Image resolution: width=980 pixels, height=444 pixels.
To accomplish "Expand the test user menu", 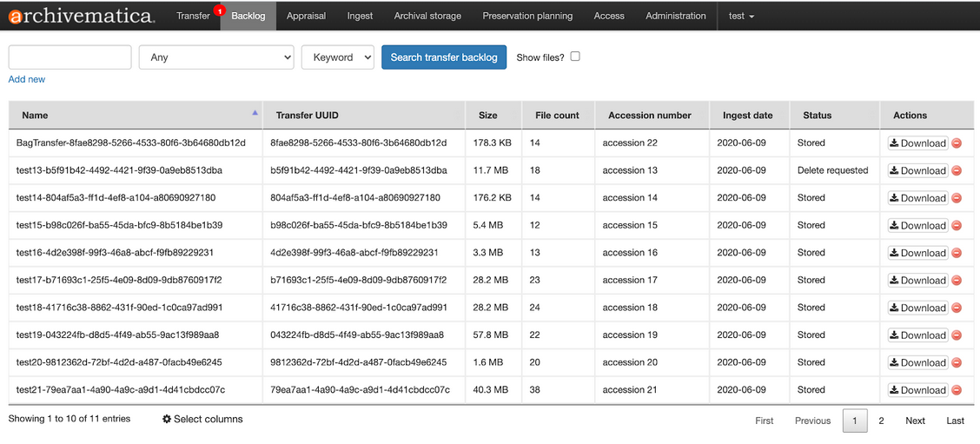I will [x=741, y=16].
